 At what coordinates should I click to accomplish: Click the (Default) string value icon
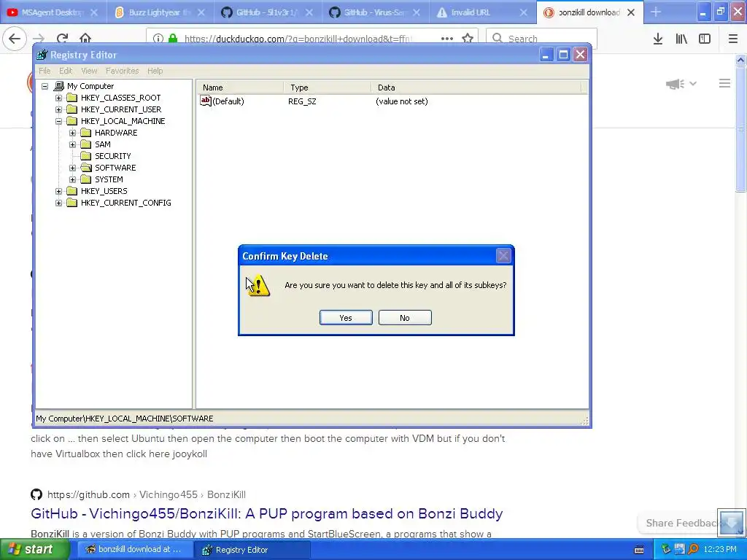tap(205, 101)
